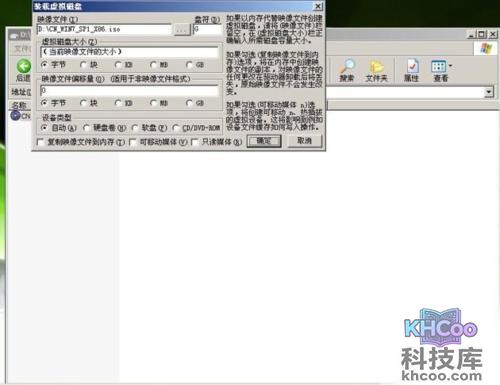Close the 装载虚拟磁盘 dialog

click(318, 6)
